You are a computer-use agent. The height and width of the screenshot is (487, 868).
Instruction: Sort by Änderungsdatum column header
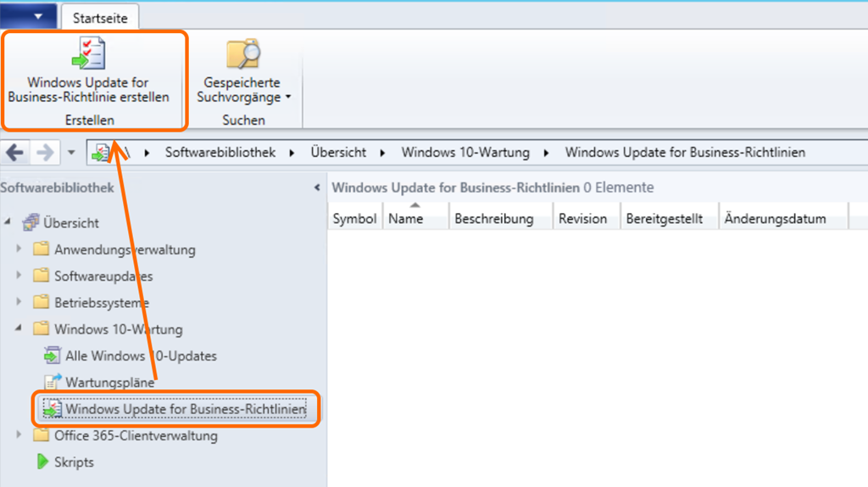[x=775, y=219]
